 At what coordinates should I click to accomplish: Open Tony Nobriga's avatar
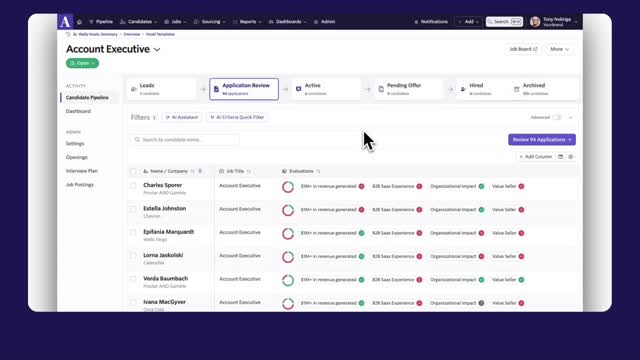pos(535,22)
